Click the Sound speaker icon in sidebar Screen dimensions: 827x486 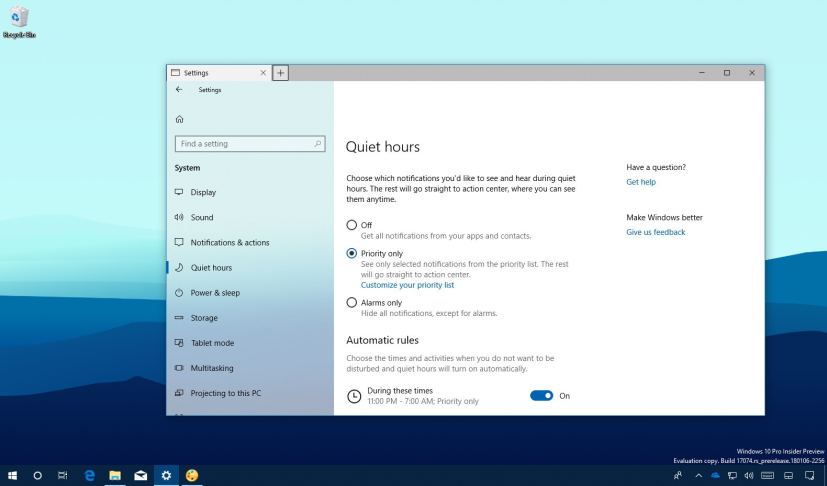[179, 217]
